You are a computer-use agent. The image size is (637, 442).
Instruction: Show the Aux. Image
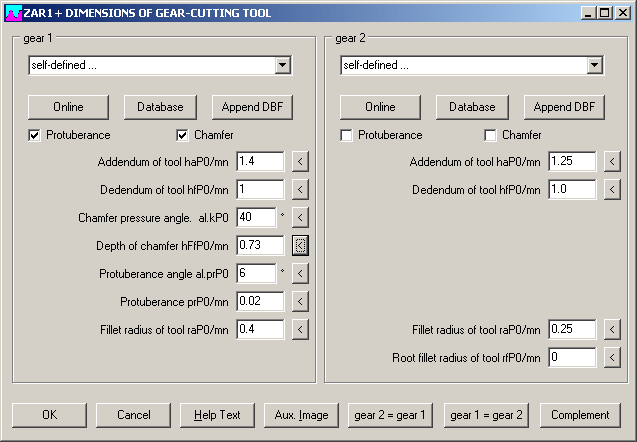click(x=302, y=415)
